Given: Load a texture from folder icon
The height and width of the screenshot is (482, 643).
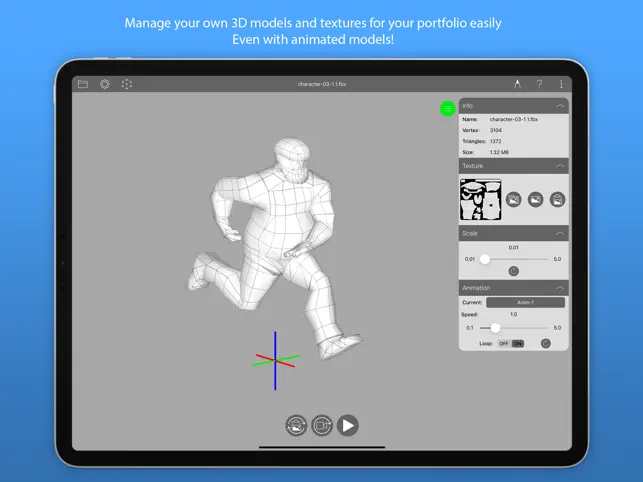Looking at the screenshot, I should [513, 200].
